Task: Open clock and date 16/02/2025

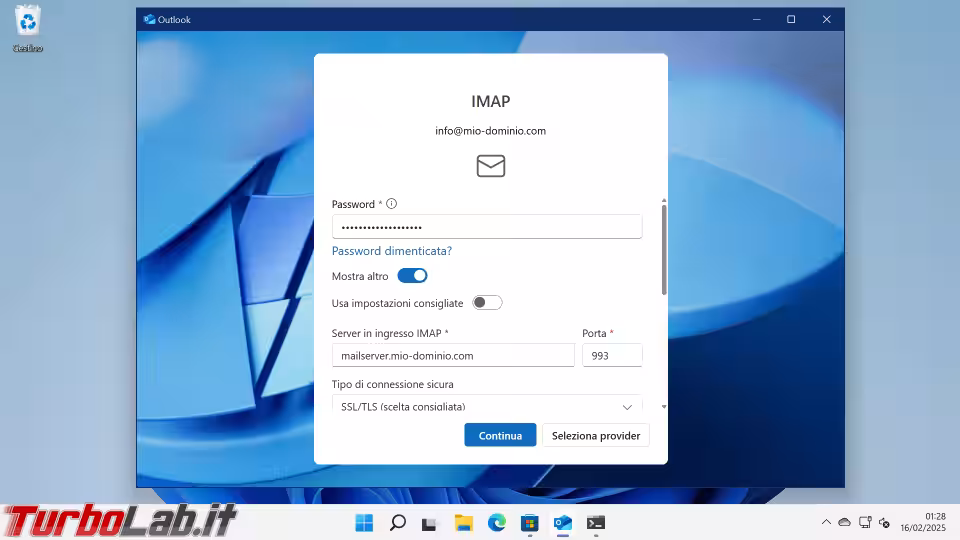Action: tap(923, 522)
